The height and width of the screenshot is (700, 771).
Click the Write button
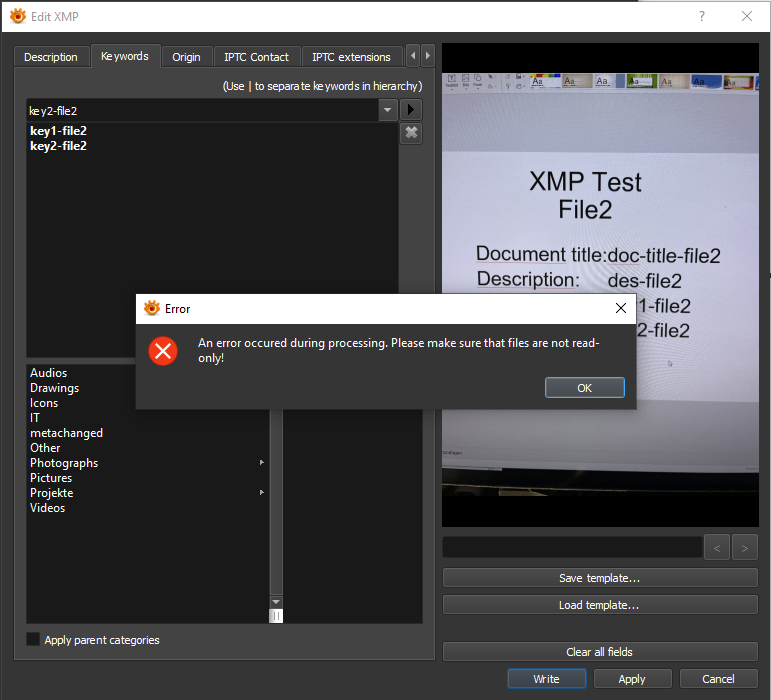pyautogui.click(x=546, y=678)
